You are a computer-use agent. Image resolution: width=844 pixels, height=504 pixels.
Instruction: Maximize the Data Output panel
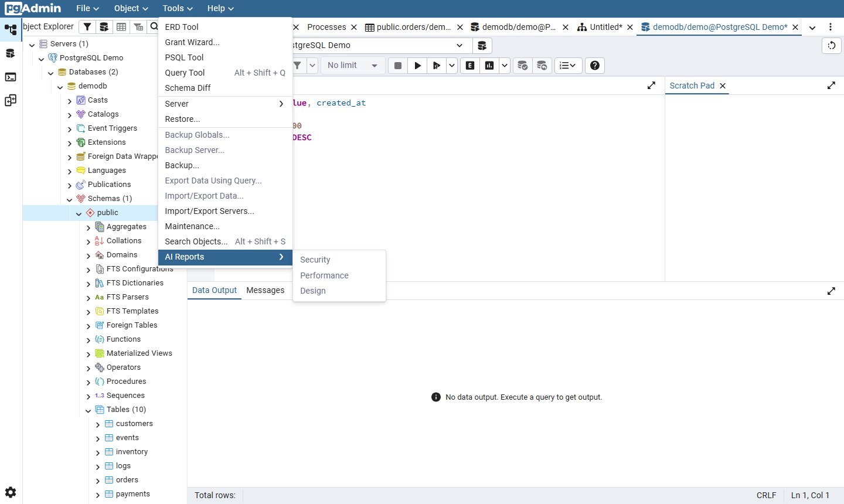pos(831,291)
